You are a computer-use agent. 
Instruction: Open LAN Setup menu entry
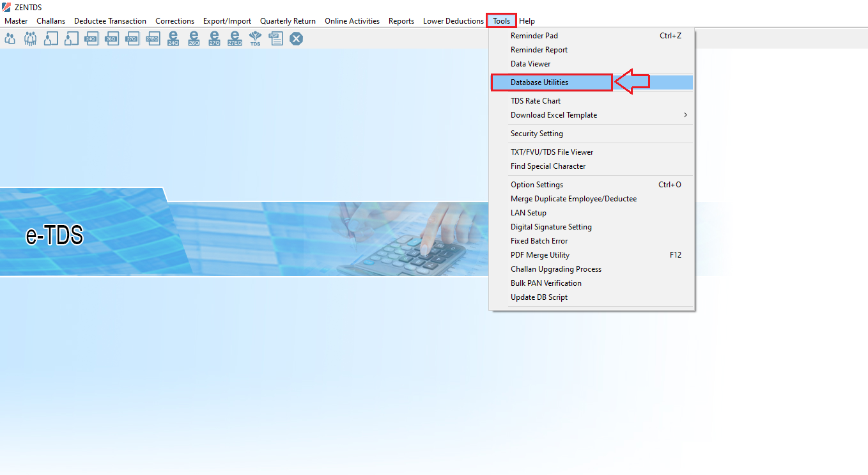click(592, 213)
